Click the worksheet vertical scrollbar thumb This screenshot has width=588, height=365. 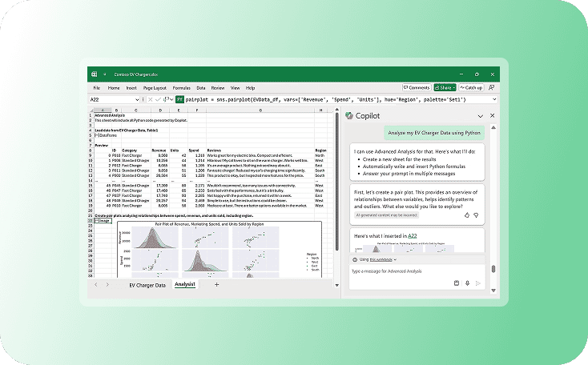[x=336, y=182]
